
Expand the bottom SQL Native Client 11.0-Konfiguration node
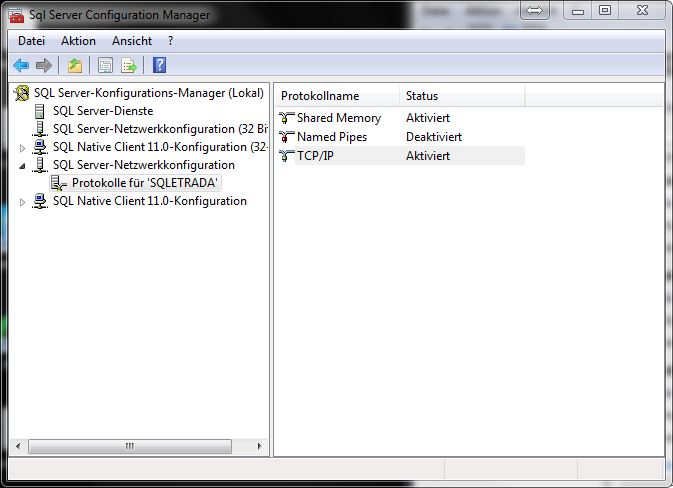coord(24,201)
